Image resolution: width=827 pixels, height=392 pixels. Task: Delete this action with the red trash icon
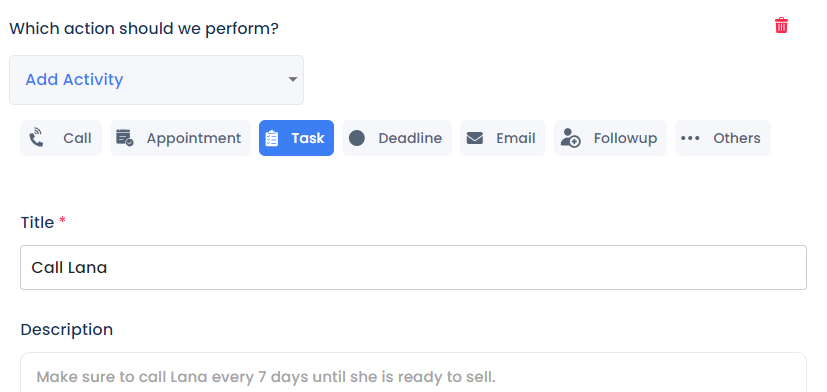coord(781,25)
